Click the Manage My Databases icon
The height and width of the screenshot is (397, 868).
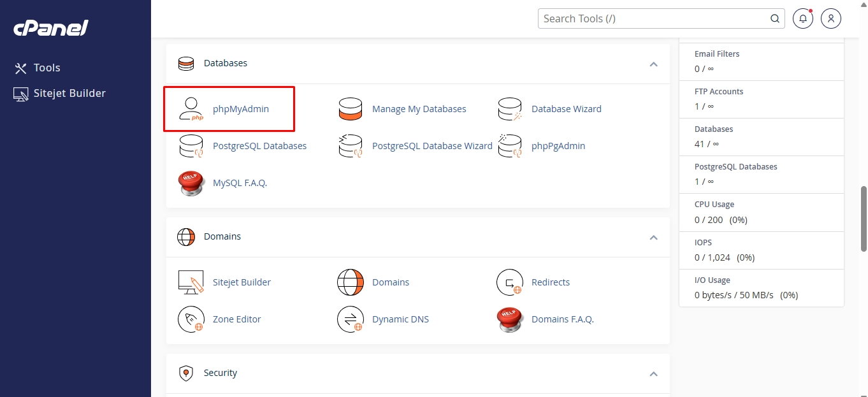tap(351, 109)
